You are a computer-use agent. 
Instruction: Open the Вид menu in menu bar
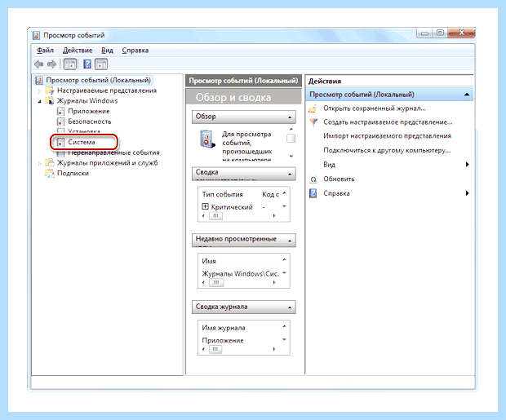107,51
